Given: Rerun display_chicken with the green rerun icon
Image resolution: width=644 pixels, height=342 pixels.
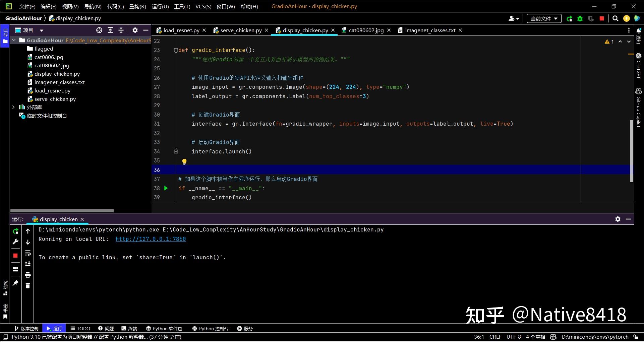Looking at the screenshot, I should tap(15, 231).
